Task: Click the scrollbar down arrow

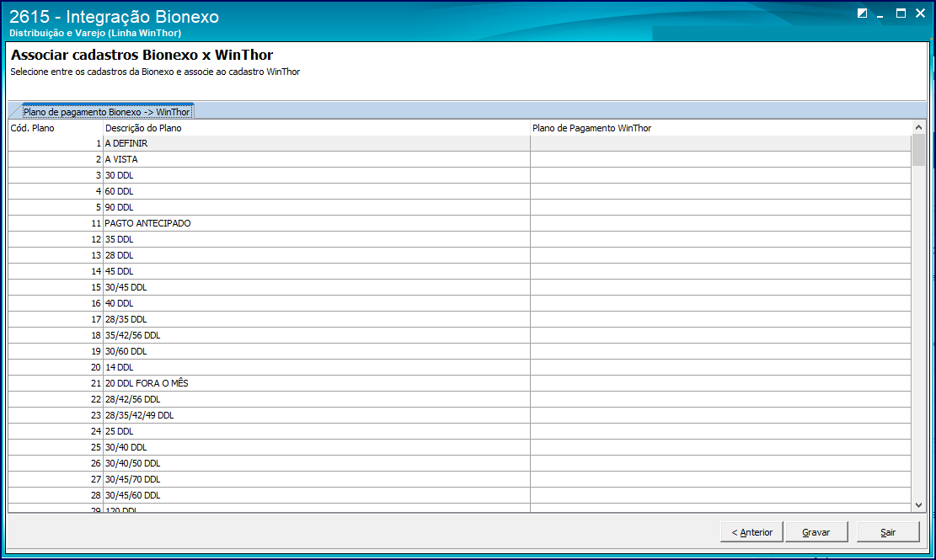Action: (918, 505)
